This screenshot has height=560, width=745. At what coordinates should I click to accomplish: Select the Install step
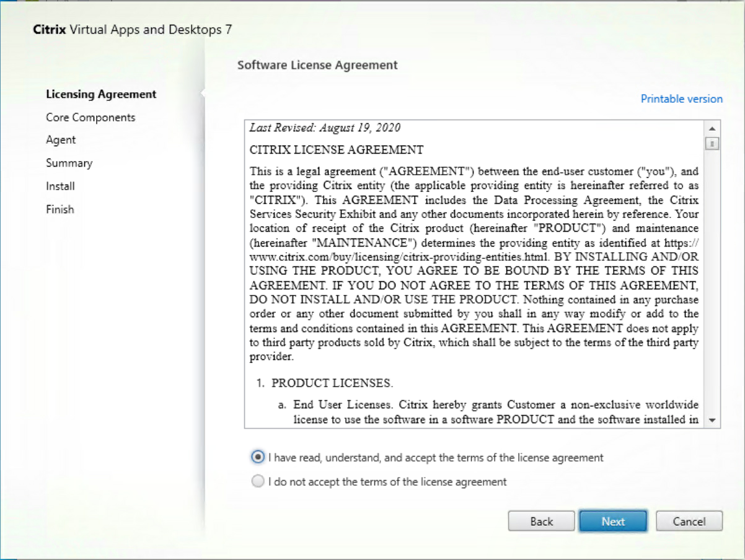click(x=60, y=186)
